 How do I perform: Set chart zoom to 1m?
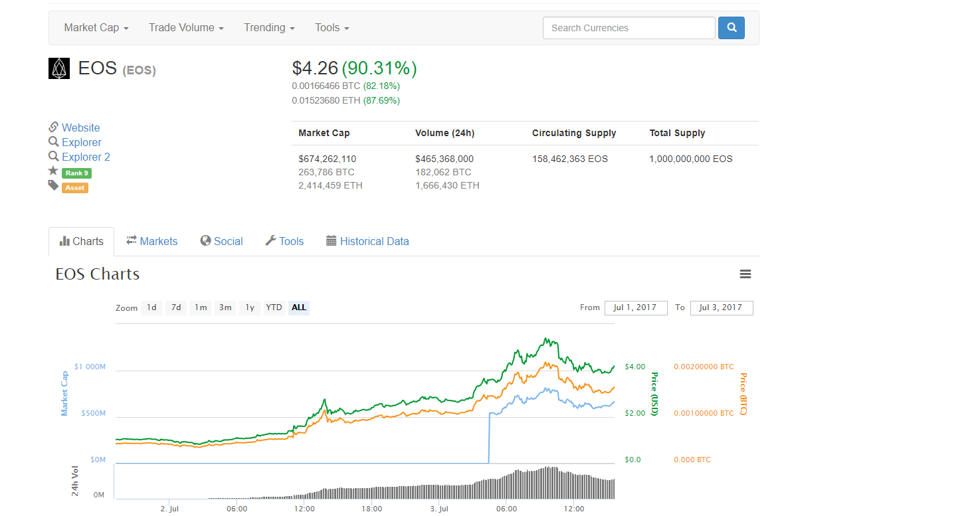click(201, 307)
